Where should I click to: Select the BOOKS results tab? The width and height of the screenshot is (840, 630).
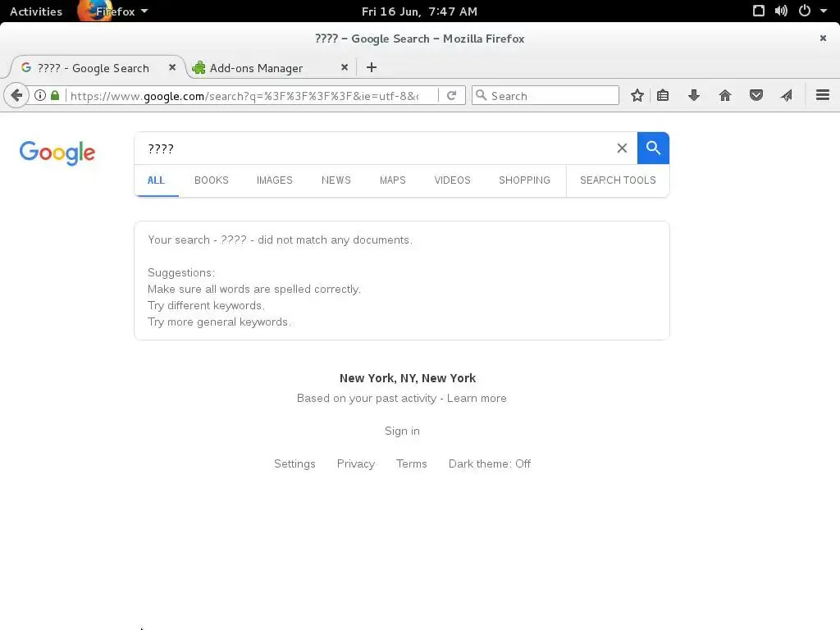212,180
